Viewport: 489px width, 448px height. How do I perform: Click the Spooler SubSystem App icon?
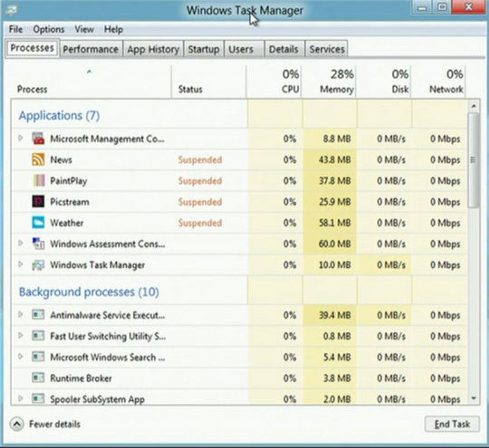click(x=38, y=399)
